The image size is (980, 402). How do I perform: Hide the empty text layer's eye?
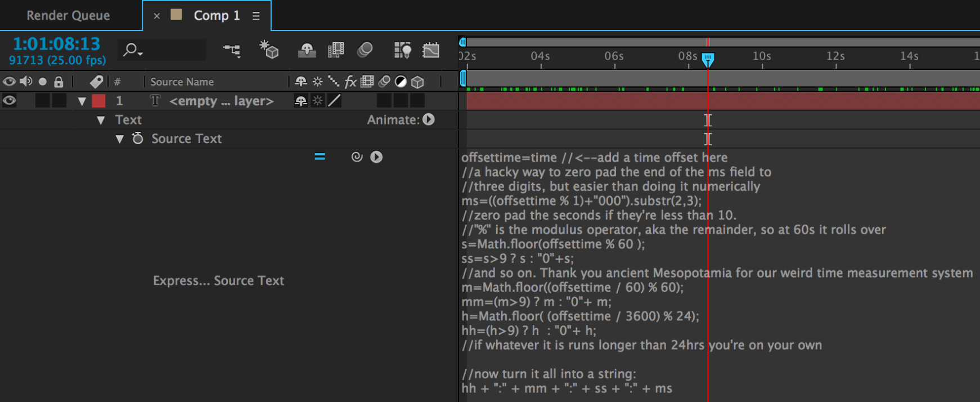[9, 101]
